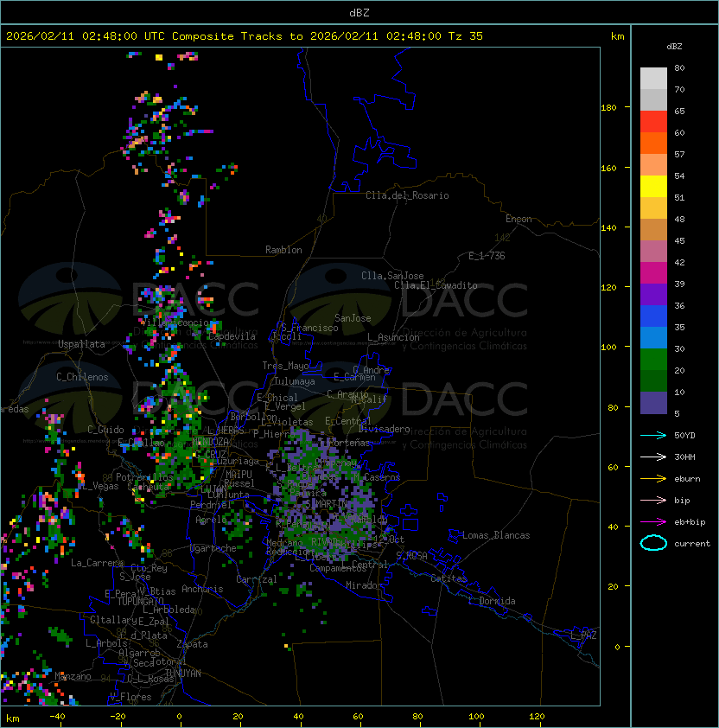
Task: Click the 'E_1-736' map label
Action: pos(487,256)
